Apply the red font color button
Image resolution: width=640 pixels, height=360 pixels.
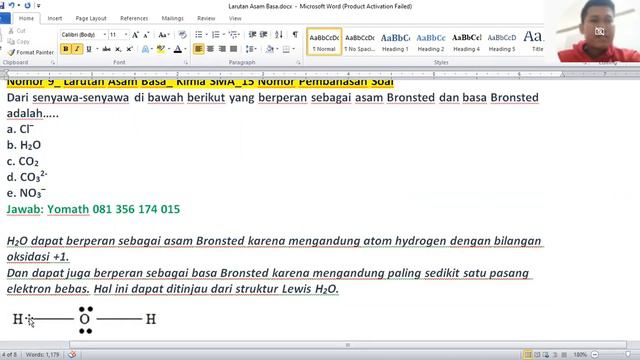pyautogui.click(x=178, y=49)
